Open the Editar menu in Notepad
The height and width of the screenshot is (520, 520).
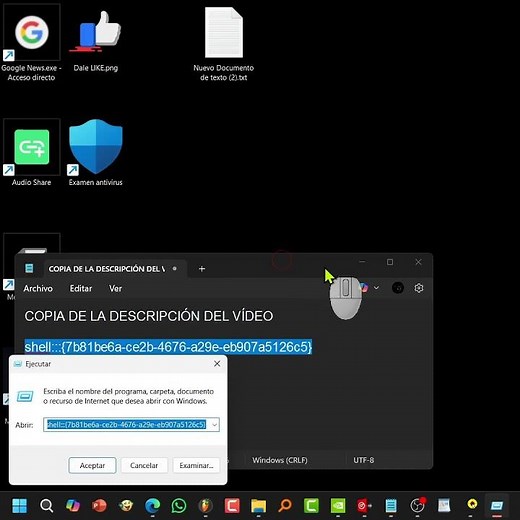[81, 288]
